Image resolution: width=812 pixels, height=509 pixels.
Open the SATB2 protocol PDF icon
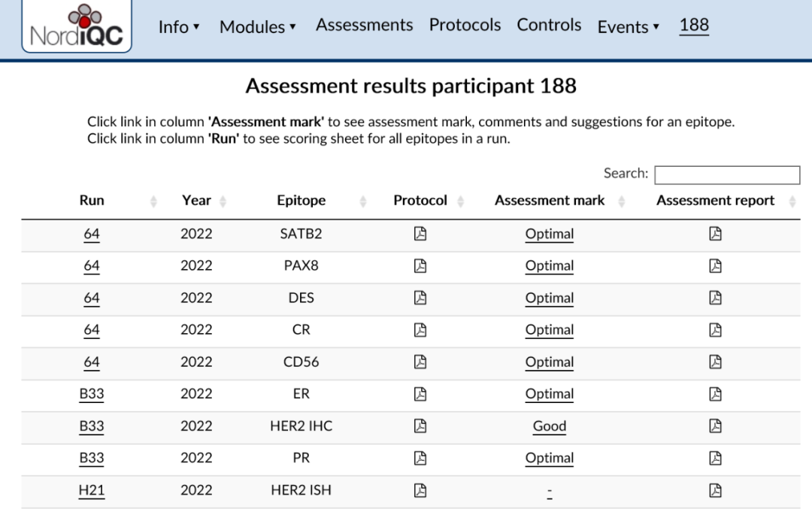pos(420,234)
